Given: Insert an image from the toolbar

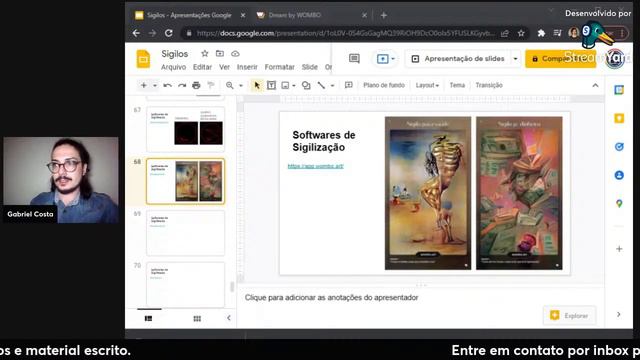Looking at the screenshot, I should click(x=285, y=85).
